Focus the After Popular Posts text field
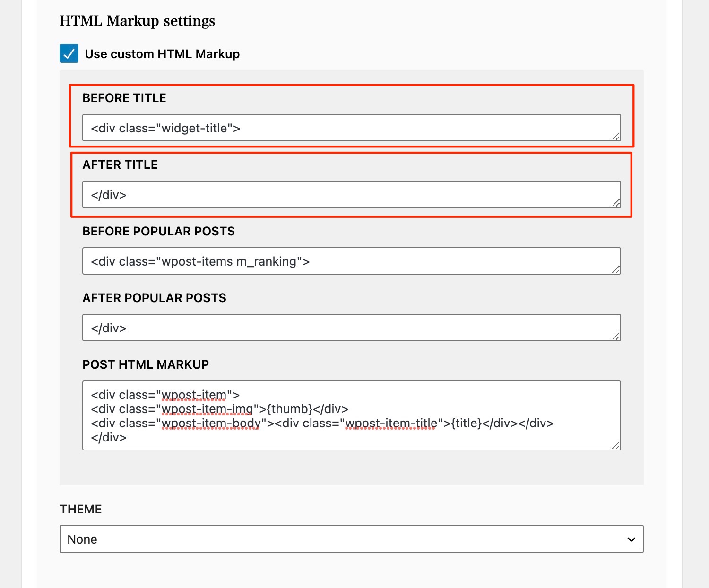The image size is (709, 588). (351, 328)
